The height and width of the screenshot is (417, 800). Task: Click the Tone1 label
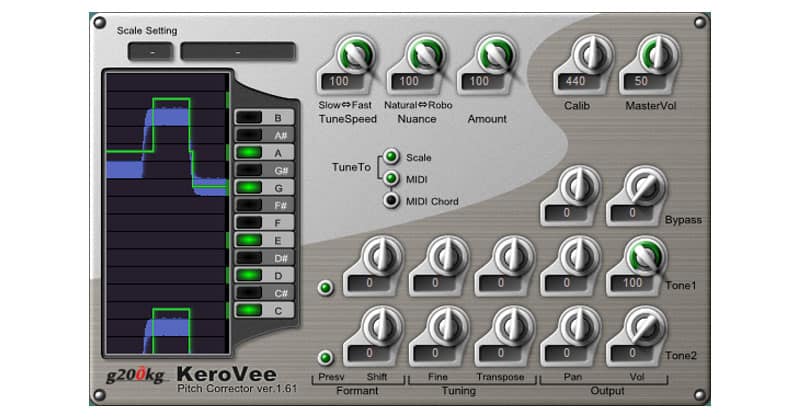click(x=681, y=285)
